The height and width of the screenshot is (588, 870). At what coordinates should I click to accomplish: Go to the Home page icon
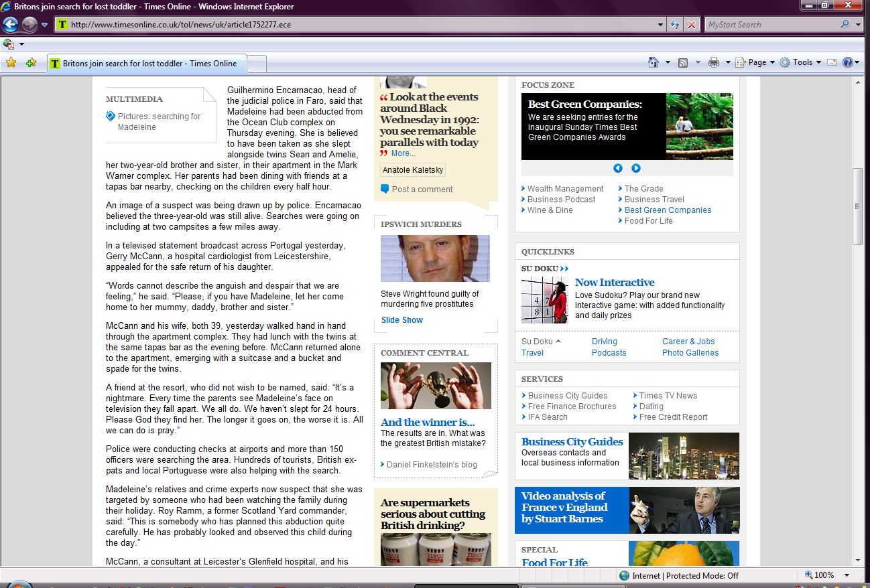654,62
